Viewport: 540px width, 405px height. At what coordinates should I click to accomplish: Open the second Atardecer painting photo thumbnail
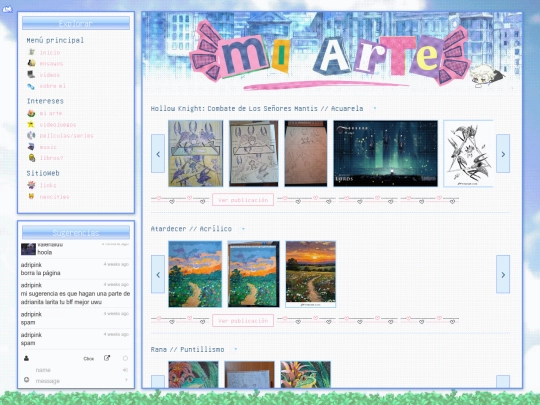click(253, 274)
